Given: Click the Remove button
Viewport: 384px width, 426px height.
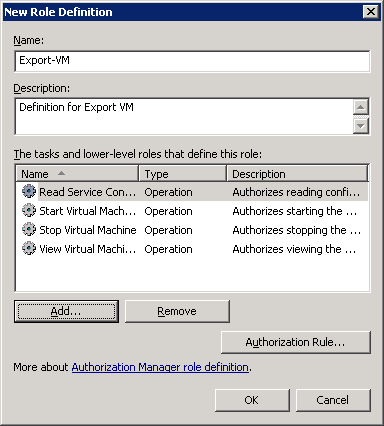Looking at the screenshot, I should pyautogui.click(x=177, y=311).
